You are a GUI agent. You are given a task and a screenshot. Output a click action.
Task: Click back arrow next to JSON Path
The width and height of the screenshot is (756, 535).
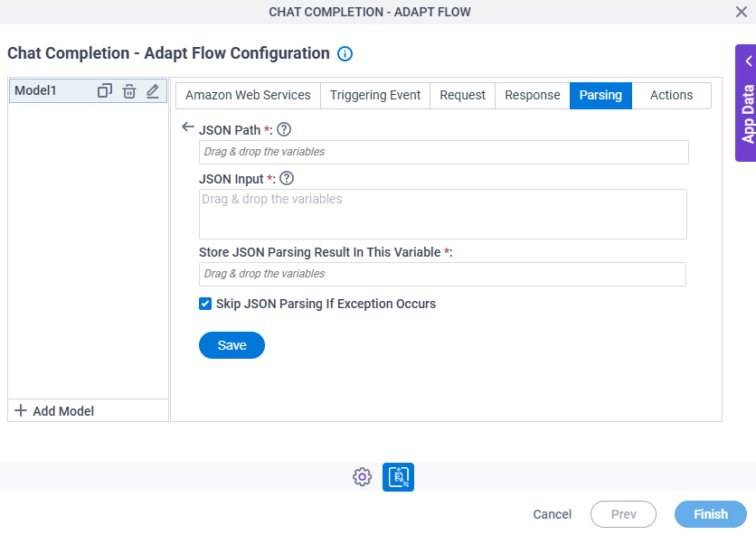click(x=187, y=127)
